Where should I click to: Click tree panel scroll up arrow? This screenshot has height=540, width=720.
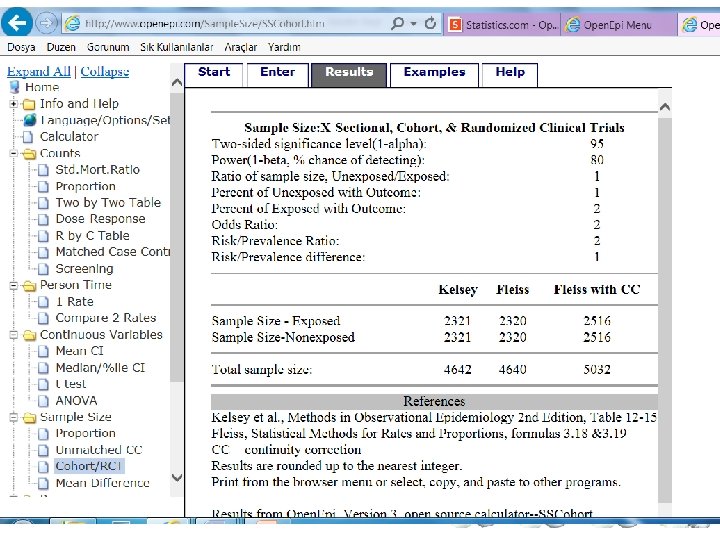(x=177, y=83)
